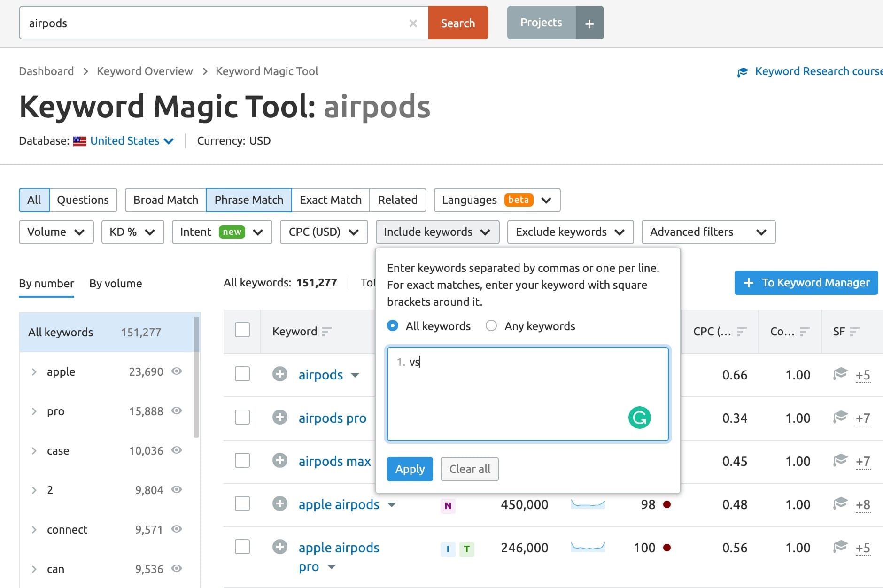Click the Clear all button
883x588 pixels.
click(x=470, y=469)
